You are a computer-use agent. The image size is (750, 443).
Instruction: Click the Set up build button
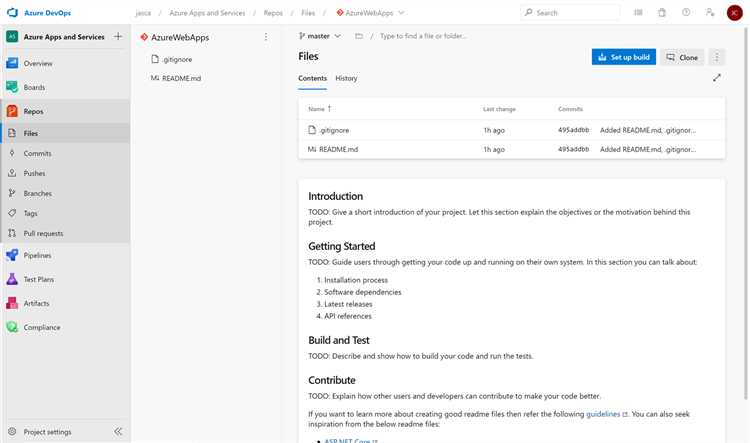click(624, 57)
